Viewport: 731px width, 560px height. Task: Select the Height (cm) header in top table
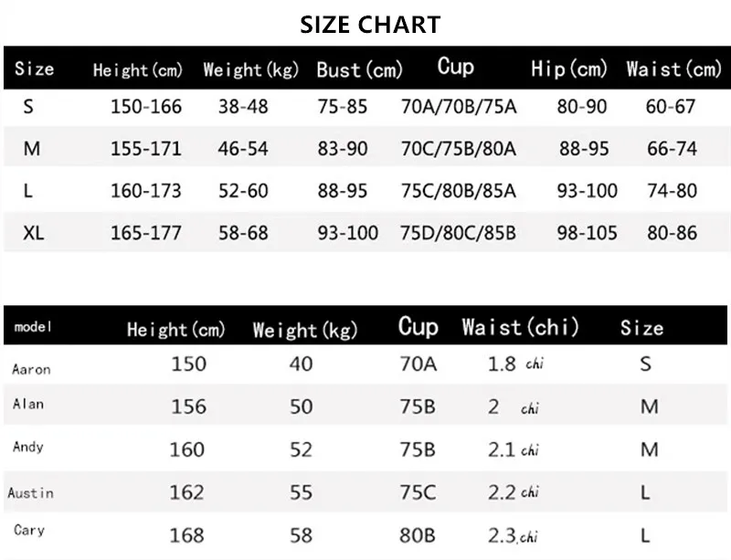[138, 70]
